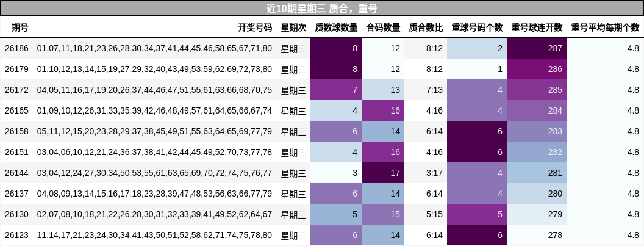This screenshot has width=644, height=246.
Task: Click the composite count 15 in row 26130
Action: click(383, 215)
